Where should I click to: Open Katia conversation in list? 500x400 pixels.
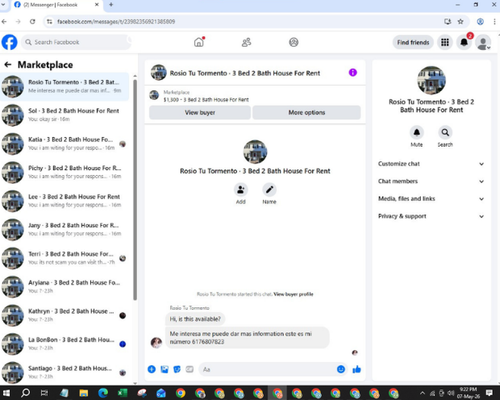tap(65, 144)
